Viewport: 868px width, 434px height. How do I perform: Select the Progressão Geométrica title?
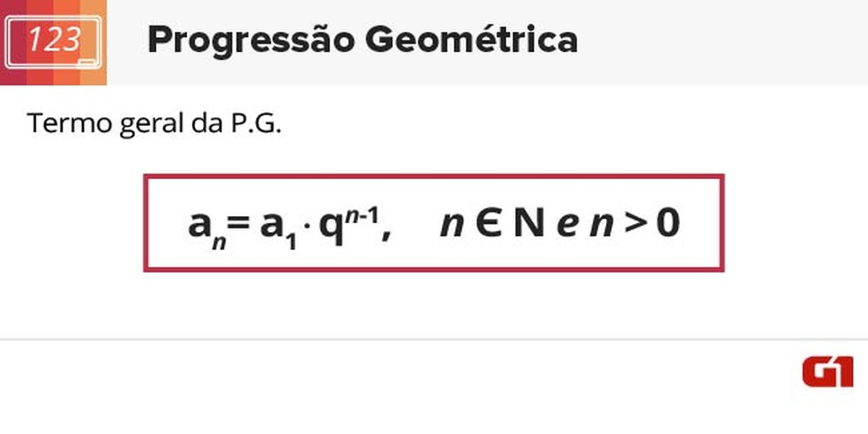click(363, 41)
